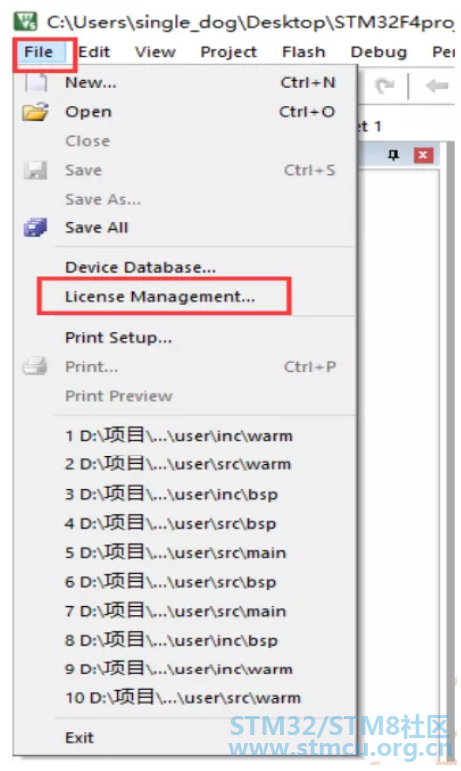
Task: Click the Open folder icon
Action: [x=35, y=112]
